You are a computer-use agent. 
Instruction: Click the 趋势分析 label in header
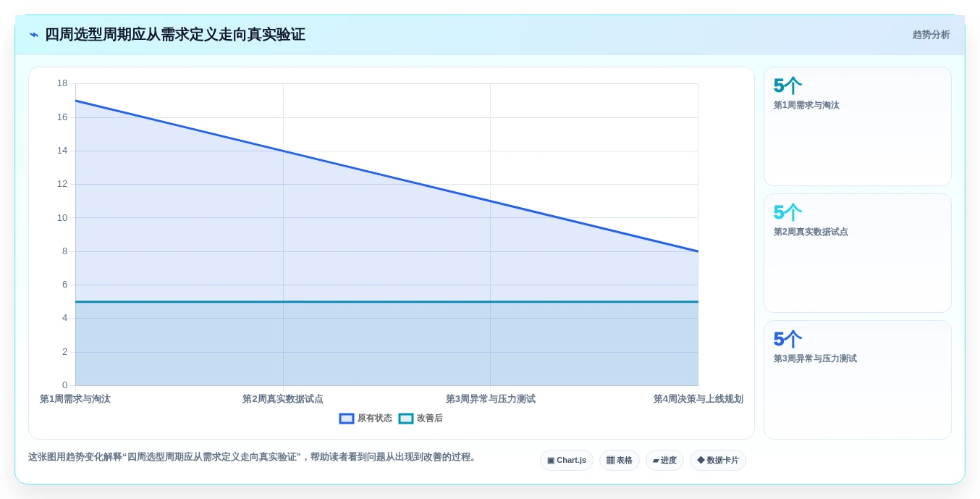pyautogui.click(x=931, y=35)
